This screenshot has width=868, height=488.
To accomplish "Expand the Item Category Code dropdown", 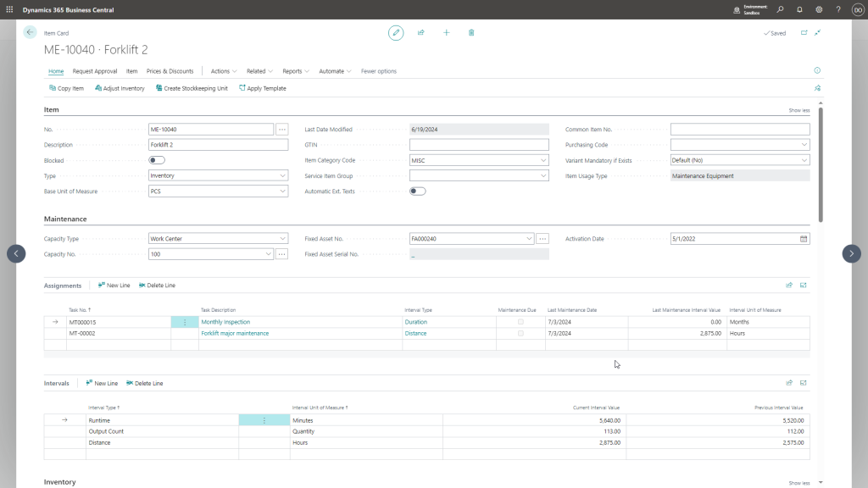I will coord(543,159).
